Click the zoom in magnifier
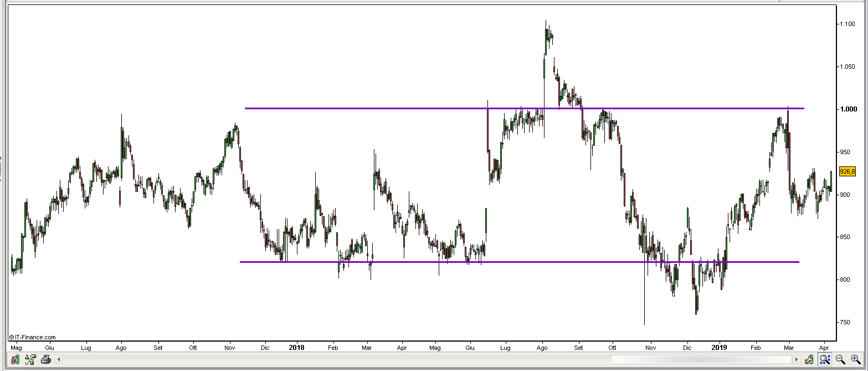The width and height of the screenshot is (868, 371). coord(856,359)
